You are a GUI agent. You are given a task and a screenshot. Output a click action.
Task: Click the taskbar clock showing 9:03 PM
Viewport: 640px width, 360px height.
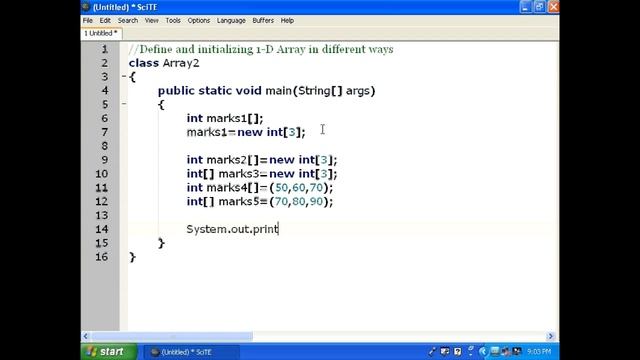(539, 351)
